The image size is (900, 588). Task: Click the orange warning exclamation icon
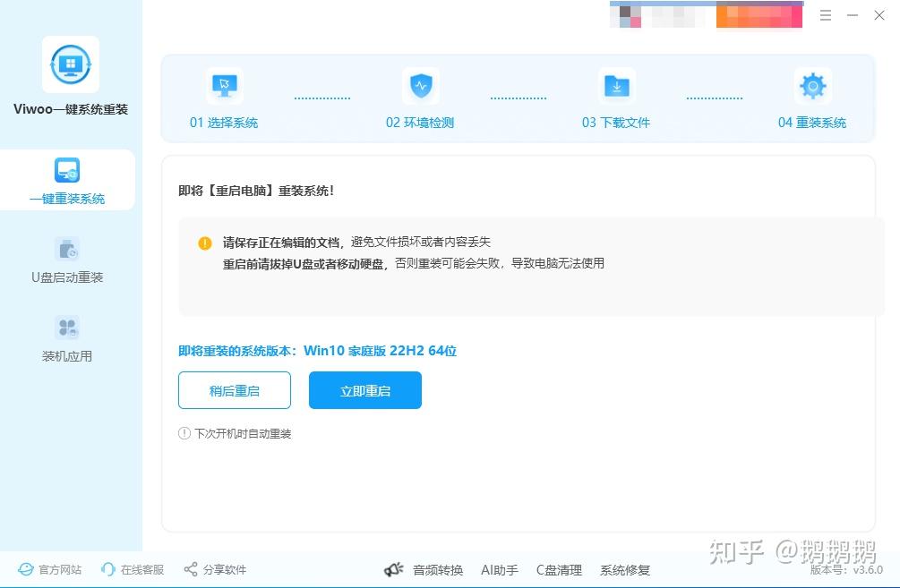tap(205, 243)
